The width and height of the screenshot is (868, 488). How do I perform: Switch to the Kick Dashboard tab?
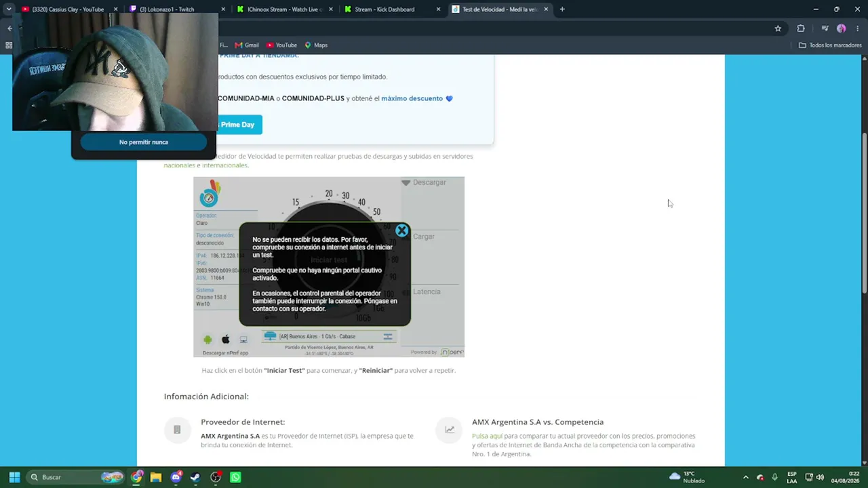coord(390,9)
